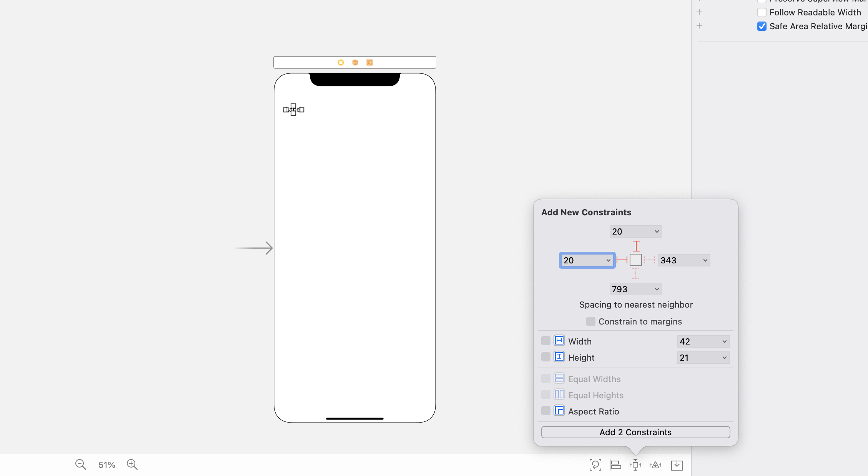Click the 51% zoom level label
The image size is (868, 476).
106,465
